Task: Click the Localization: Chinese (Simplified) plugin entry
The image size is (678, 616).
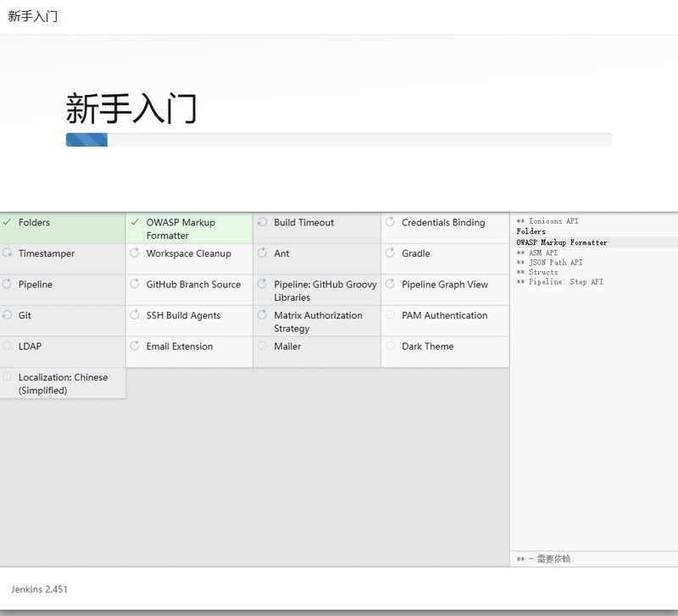Action: tap(63, 384)
